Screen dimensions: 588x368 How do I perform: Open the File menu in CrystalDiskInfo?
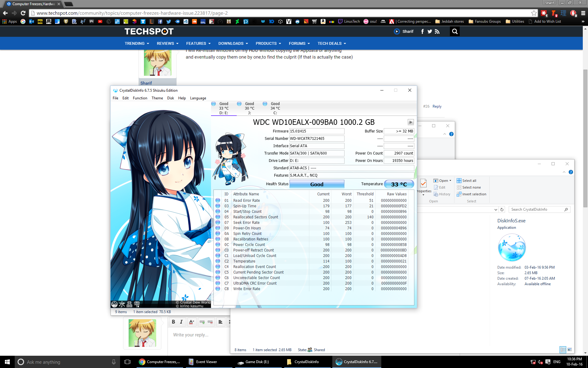click(x=115, y=98)
